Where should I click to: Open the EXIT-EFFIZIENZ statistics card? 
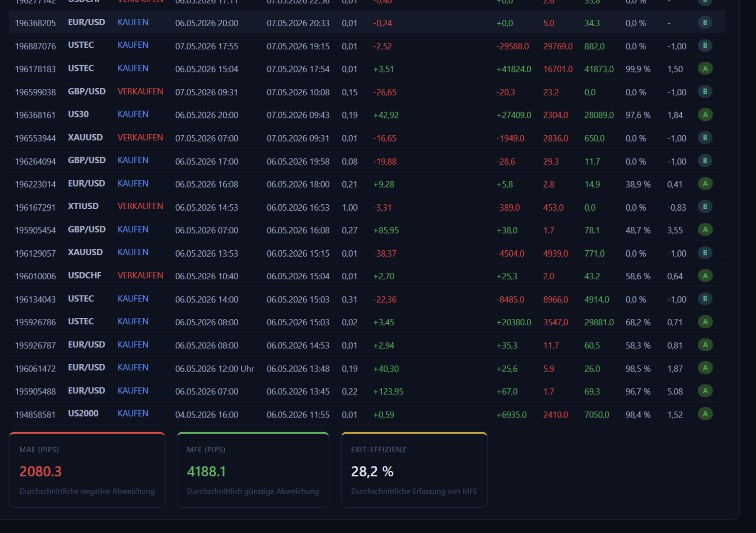coord(414,470)
